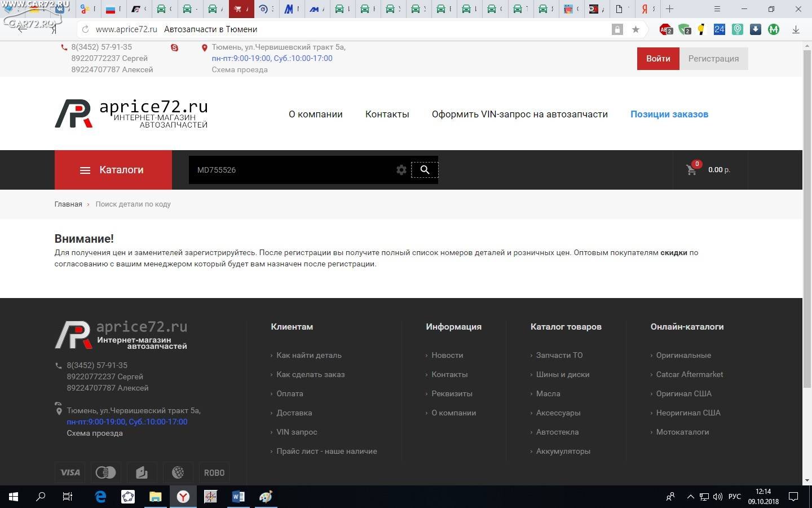This screenshot has height=508, width=812.
Task: Click the Task View taskbar icon
Action: [68, 497]
